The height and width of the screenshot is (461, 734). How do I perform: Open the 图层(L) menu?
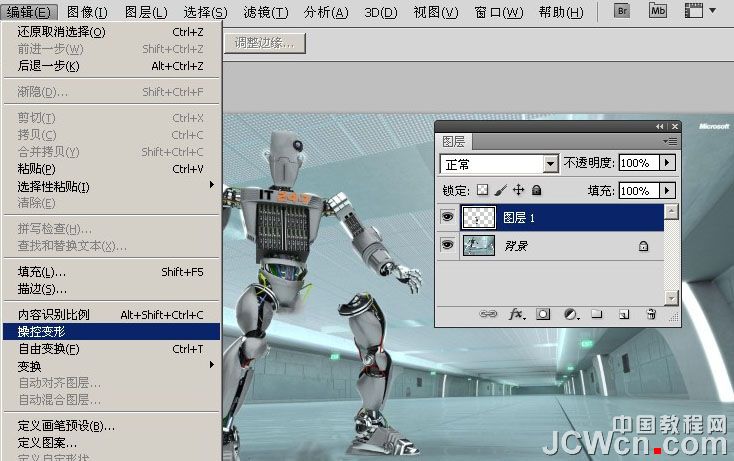pyautogui.click(x=146, y=12)
